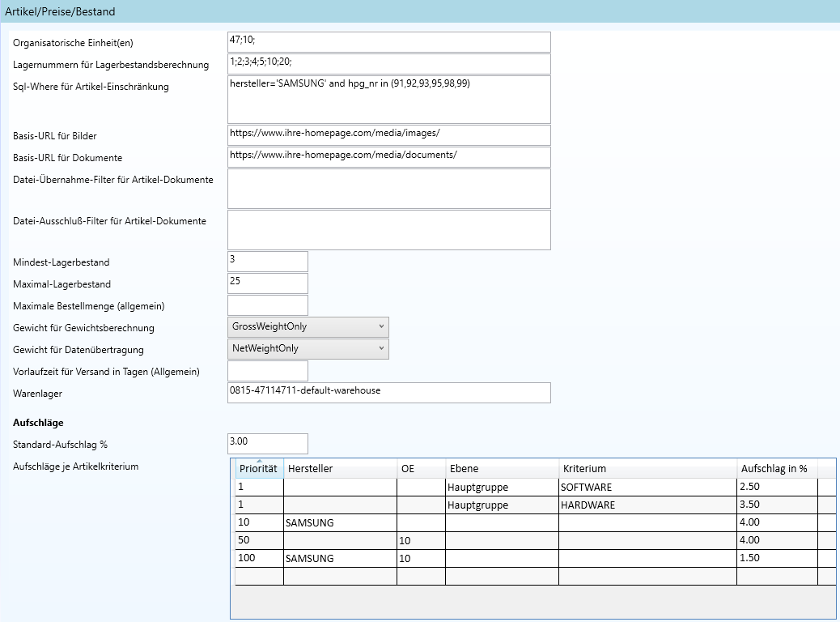Open the Gewicht für Datenübertragung dropdown

tap(308, 349)
